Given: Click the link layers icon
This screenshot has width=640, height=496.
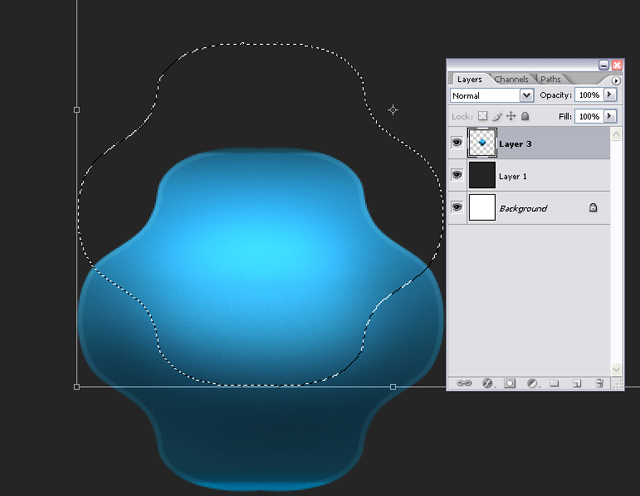Looking at the screenshot, I should 464,383.
